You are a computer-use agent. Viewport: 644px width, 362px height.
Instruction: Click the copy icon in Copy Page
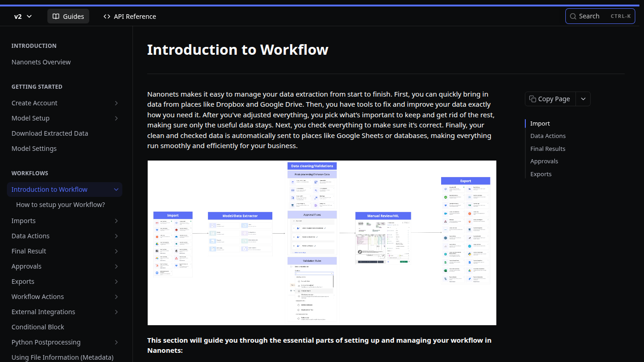533,99
